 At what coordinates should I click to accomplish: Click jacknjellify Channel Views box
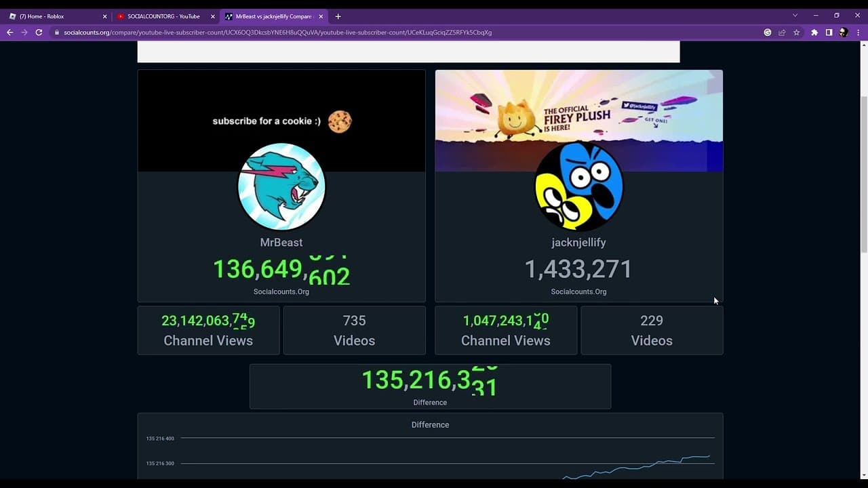pyautogui.click(x=506, y=330)
